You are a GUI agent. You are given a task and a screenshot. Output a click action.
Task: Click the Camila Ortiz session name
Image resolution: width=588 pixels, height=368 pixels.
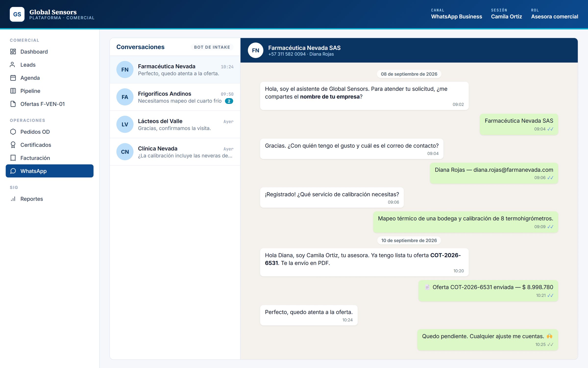point(506,16)
